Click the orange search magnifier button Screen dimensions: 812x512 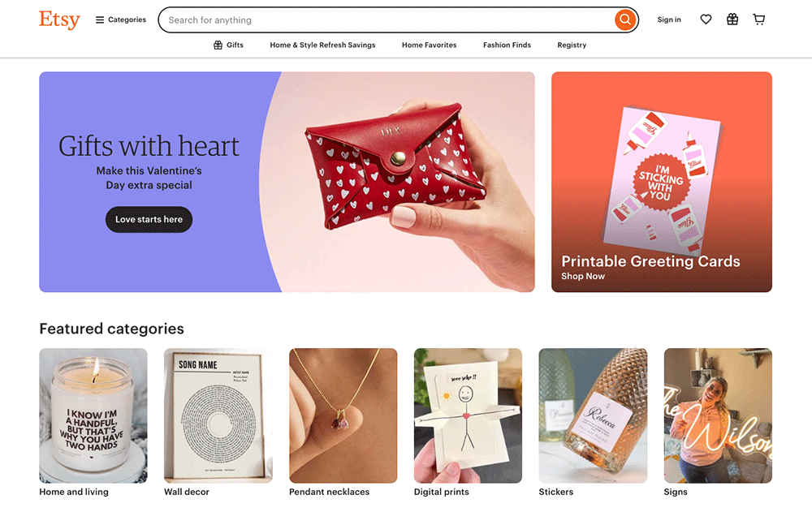click(625, 19)
